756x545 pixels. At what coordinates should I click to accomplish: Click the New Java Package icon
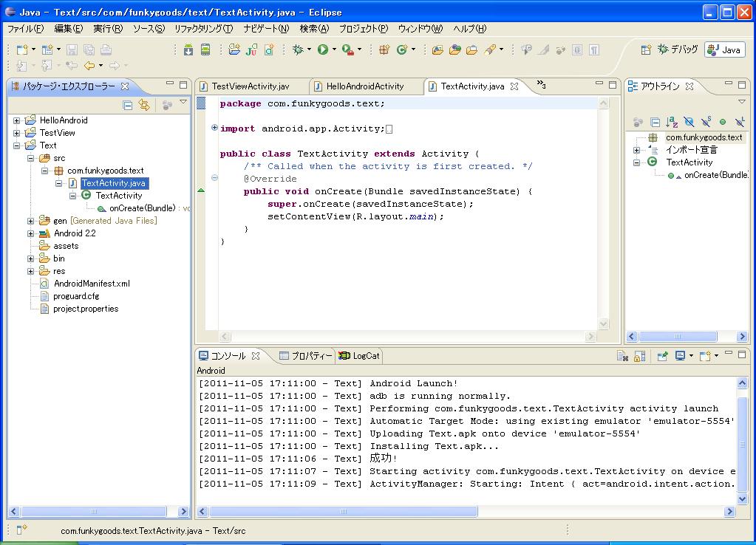click(384, 49)
